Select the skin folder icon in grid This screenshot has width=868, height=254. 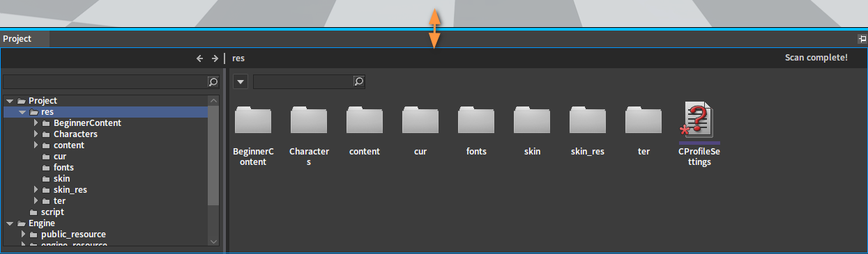[x=532, y=120]
